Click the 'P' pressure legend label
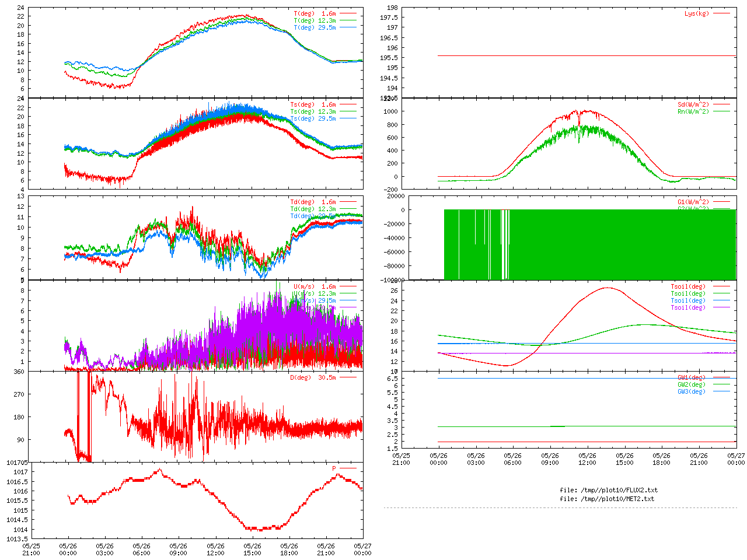747x560 pixels. point(334,468)
